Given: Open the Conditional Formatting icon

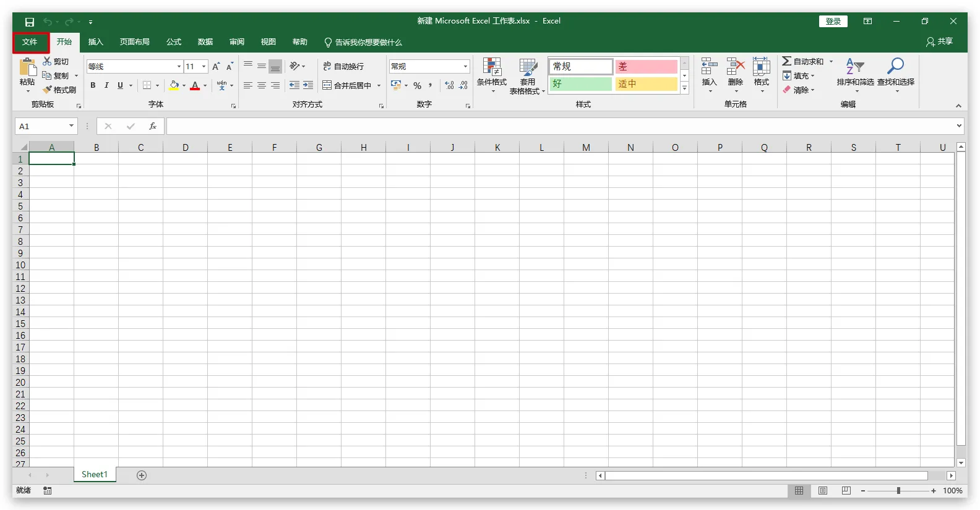Looking at the screenshot, I should 492,67.
